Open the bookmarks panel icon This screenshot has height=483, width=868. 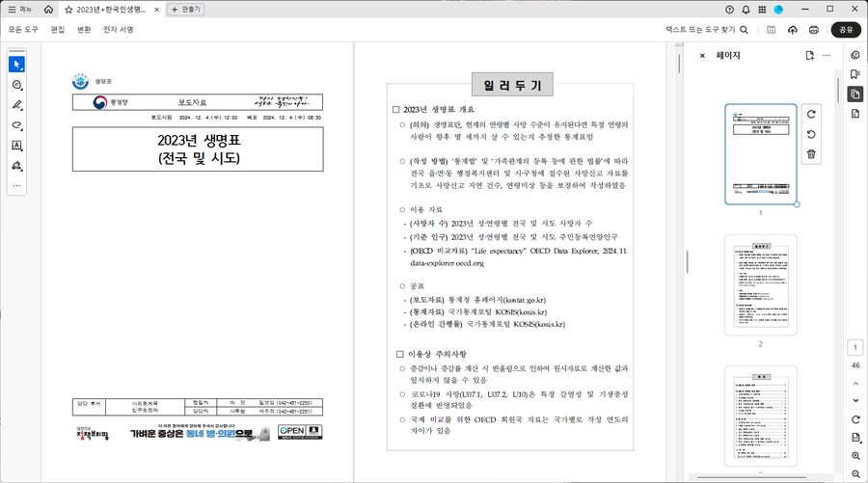[855, 74]
